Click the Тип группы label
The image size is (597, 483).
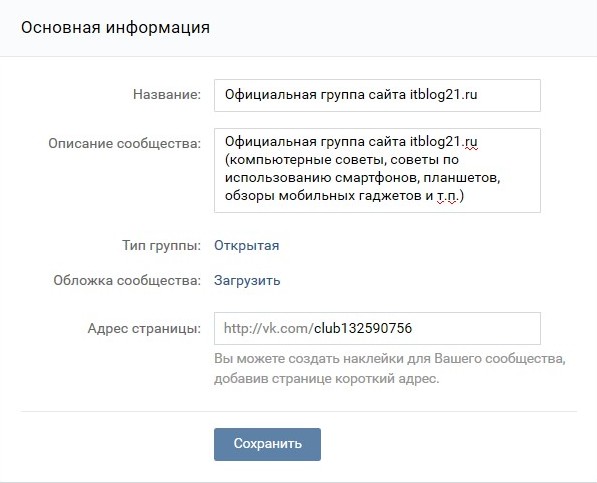click(x=161, y=245)
